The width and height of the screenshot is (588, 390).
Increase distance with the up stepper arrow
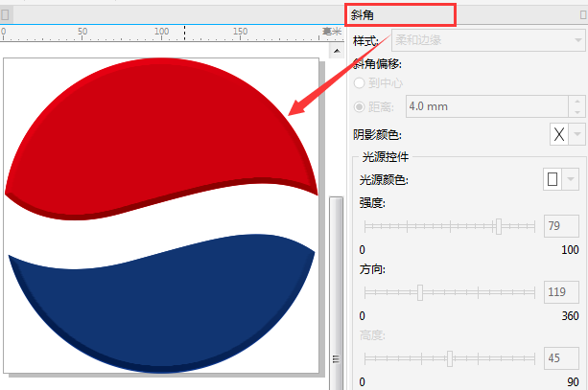(576, 102)
